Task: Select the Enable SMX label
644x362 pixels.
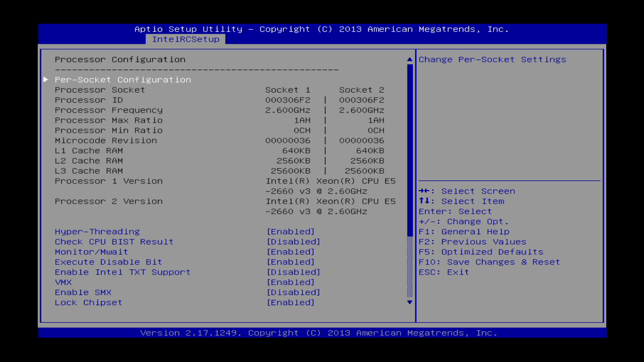Action: point(83,292)
